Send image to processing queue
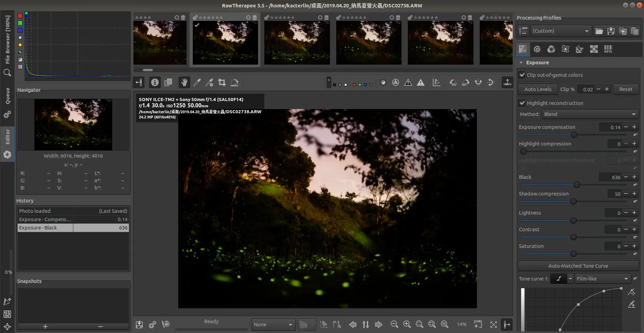This screenshot has width=644, height=333. pos(152,325)
